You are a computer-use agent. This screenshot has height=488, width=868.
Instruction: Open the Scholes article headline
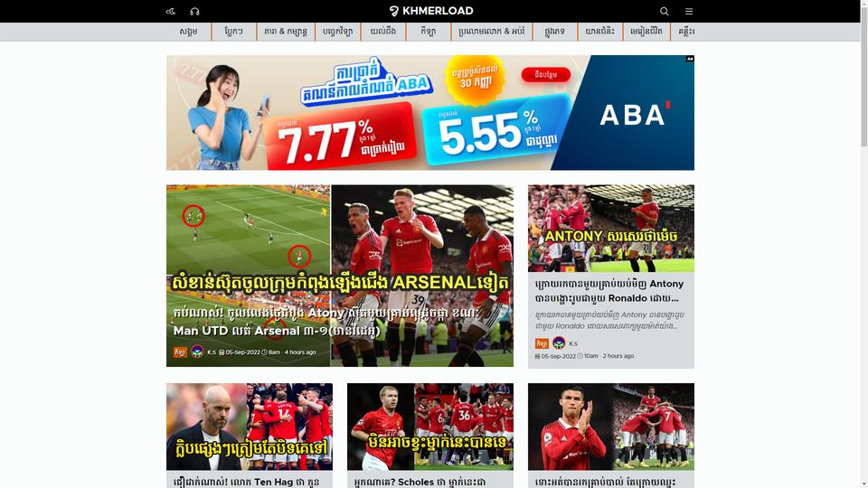coord(420,482)
